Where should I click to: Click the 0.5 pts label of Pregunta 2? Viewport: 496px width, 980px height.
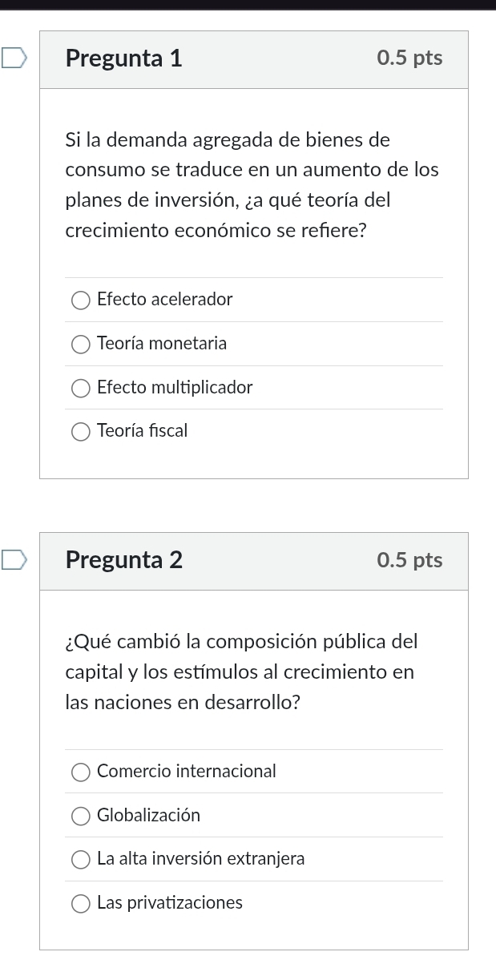pyautogui.click(x=409, y=560)
